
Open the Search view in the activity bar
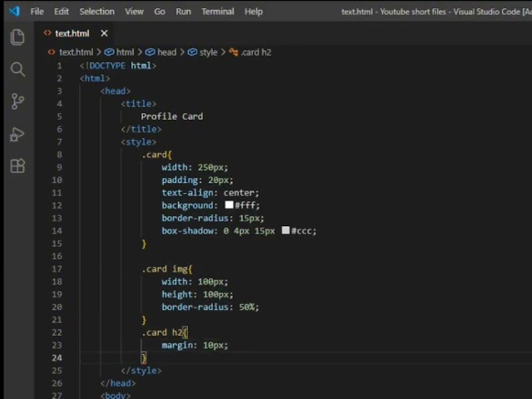click(17, 69)
